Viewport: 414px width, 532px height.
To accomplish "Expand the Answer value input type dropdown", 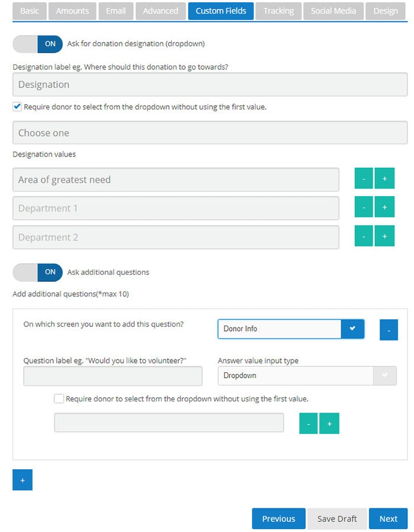I will point(307,376).
